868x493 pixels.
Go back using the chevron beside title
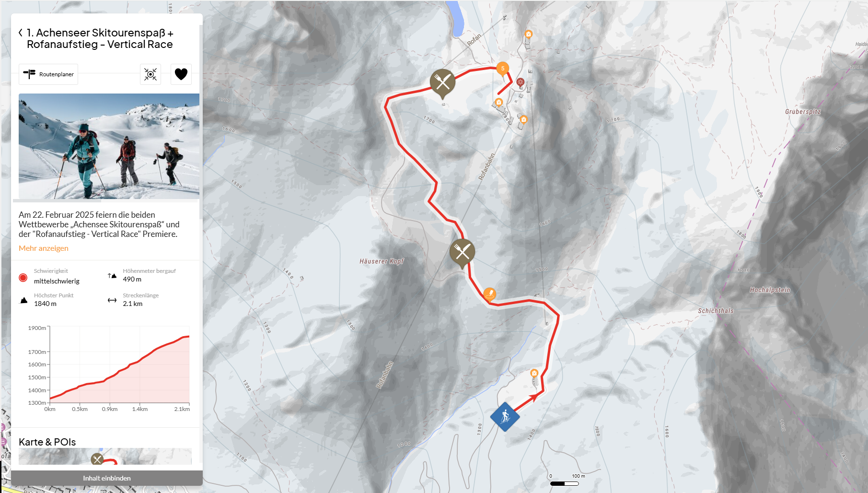point(21,33)
